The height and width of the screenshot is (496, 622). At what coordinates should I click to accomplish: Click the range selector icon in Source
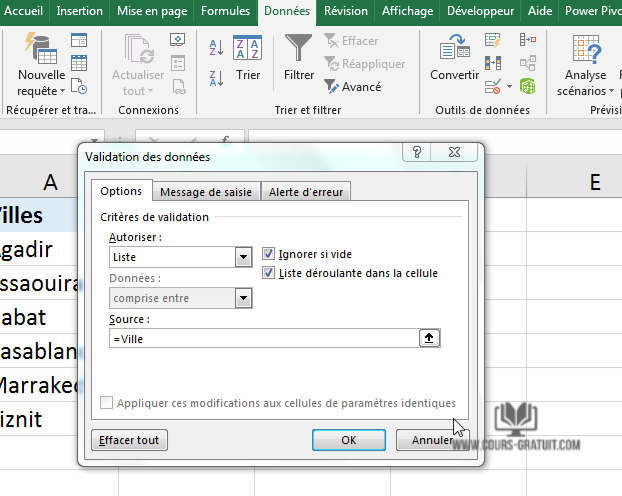[430, 338]
